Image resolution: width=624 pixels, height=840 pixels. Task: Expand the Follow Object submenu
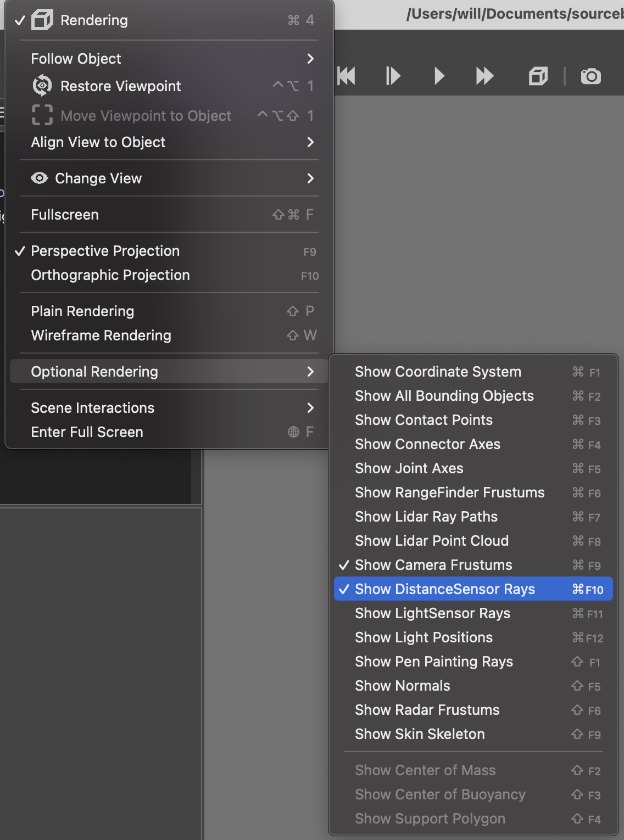pos(76,59)
